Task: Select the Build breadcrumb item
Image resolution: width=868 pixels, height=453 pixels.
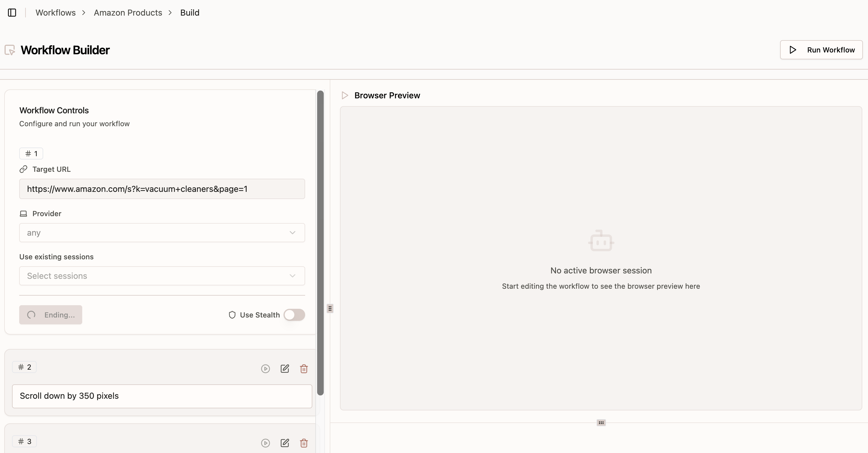Action: tap(190, 13)
